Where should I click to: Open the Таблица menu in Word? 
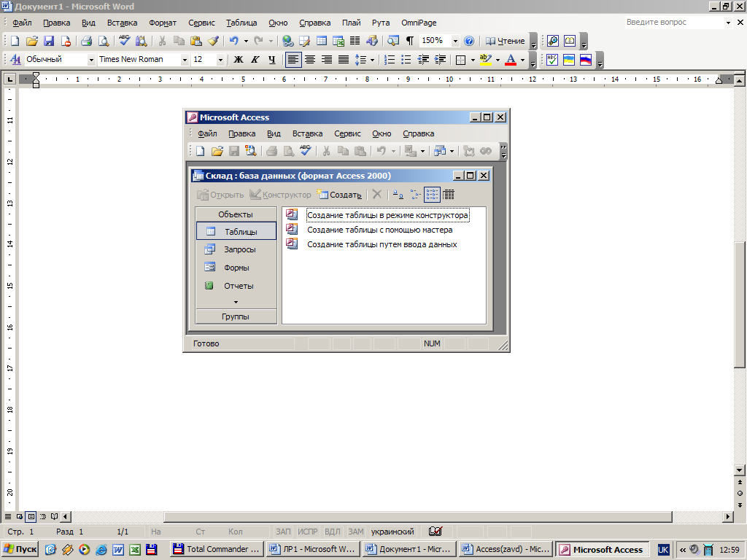(x=241, y=23)
